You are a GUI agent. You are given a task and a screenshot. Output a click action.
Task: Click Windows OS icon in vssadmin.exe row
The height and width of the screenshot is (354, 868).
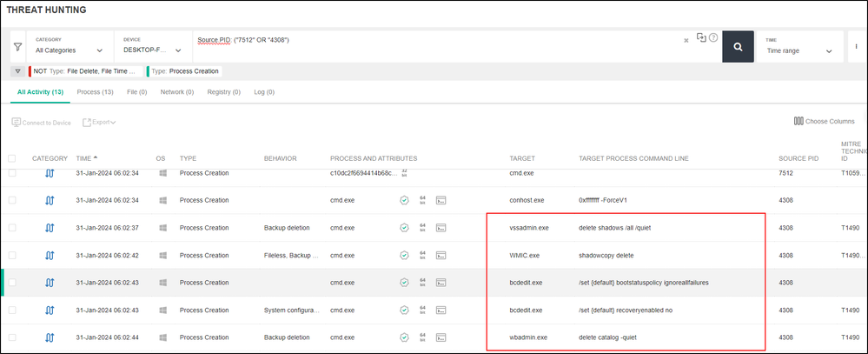coord(162,228)
